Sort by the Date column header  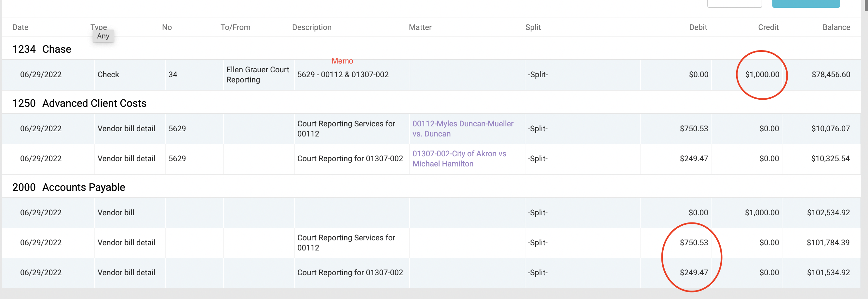(20, 27)
